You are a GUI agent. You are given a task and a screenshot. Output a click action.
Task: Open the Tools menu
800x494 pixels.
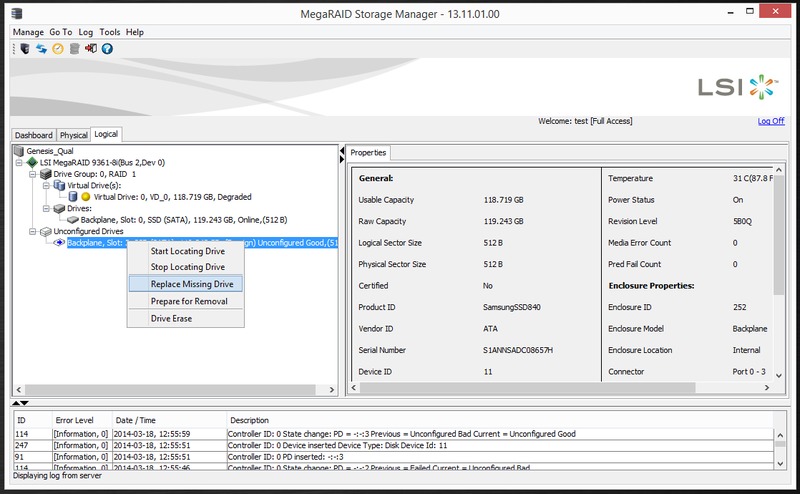pyautogui.click(x=110, y=32)
